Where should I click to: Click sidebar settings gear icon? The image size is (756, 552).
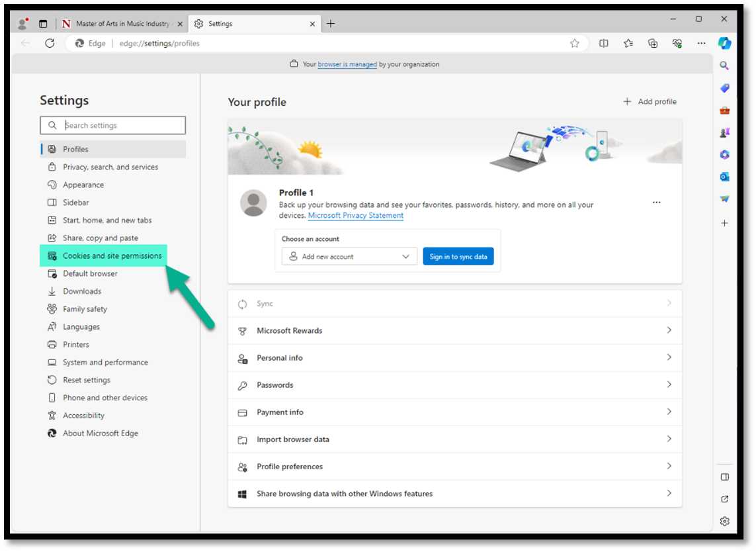[725, 521]
